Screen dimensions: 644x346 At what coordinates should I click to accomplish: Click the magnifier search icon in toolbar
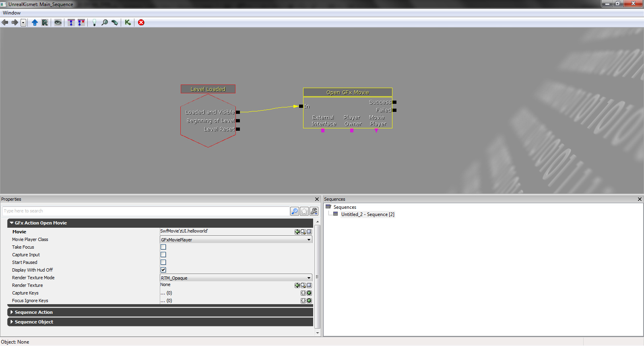(x=105, y=23)
